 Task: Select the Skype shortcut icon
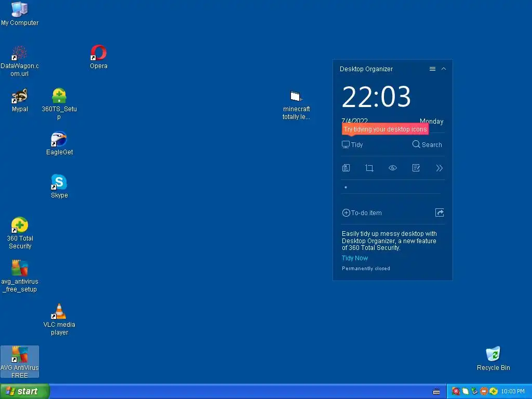click(x=59, y=187)
